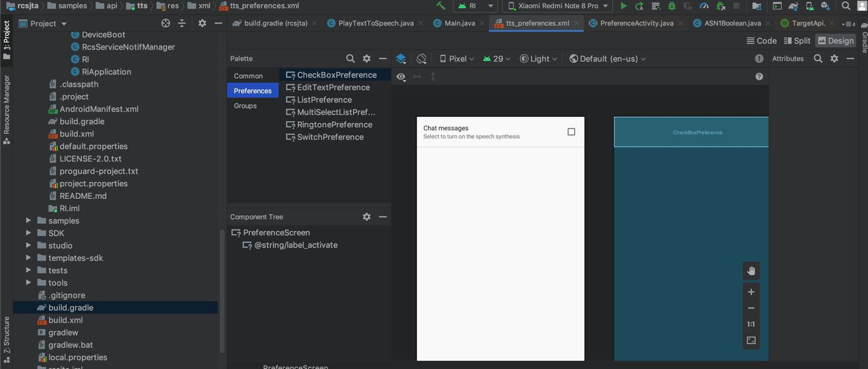Toggle view options eye icon

point(401,77)
